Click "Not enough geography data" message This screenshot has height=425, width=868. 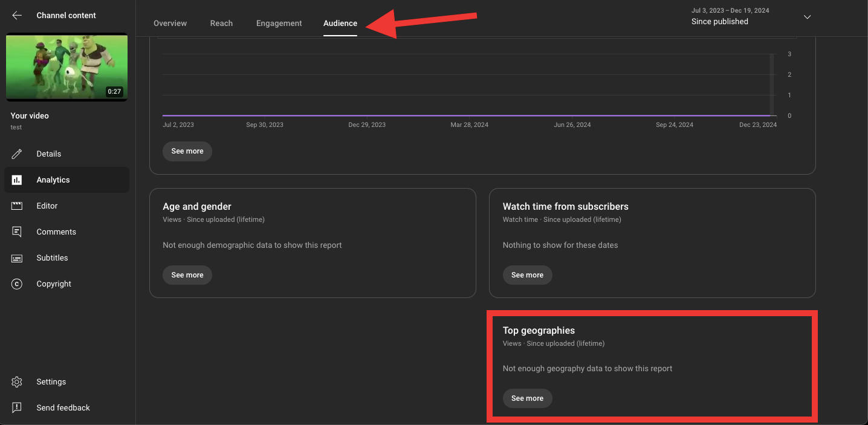click(588, 368)
